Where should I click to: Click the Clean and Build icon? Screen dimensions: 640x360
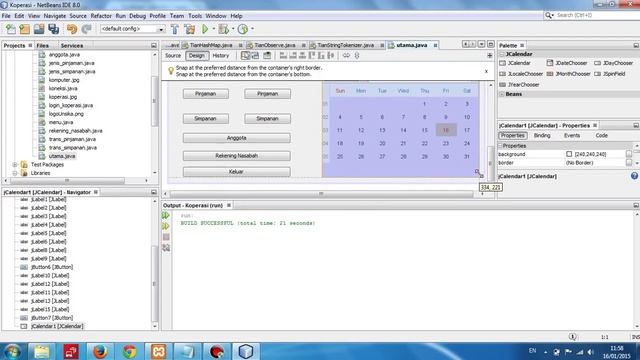point(189,29)
